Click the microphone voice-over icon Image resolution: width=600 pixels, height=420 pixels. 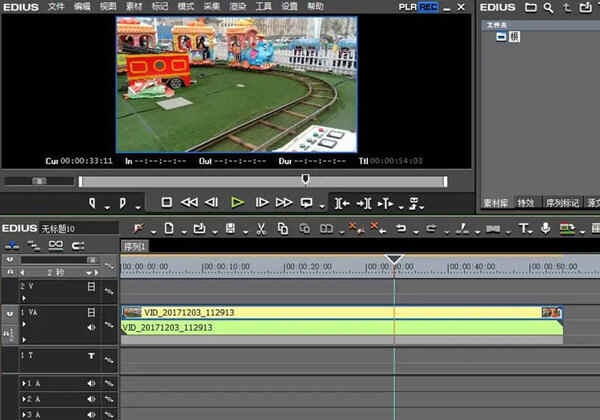pos(545,229)
